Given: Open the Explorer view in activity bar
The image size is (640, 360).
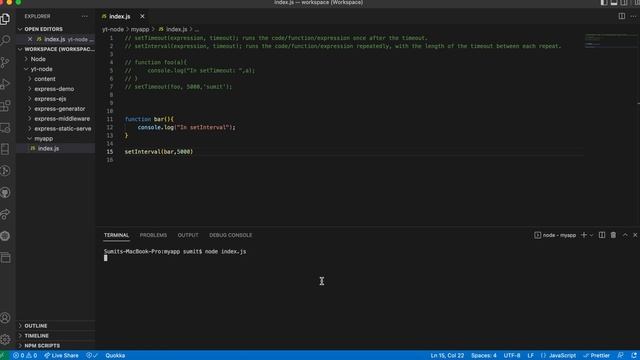Looking at the screenshot, I should (5, 19).
